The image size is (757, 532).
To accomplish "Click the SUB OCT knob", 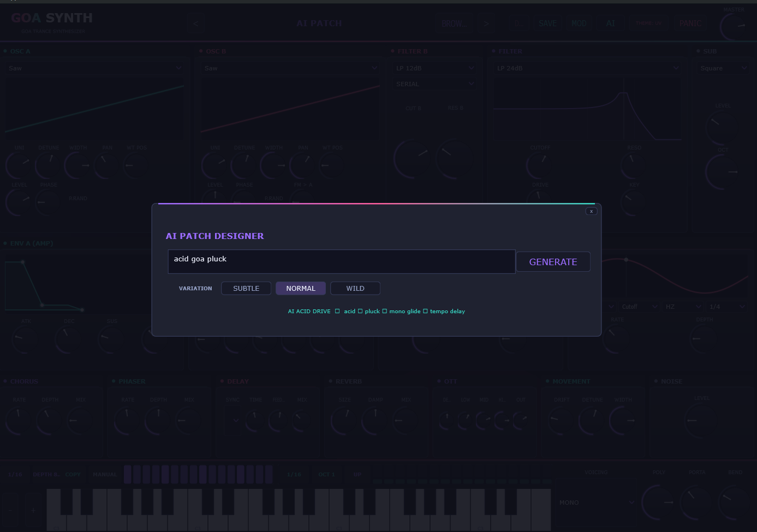I will tap(723, 172).
